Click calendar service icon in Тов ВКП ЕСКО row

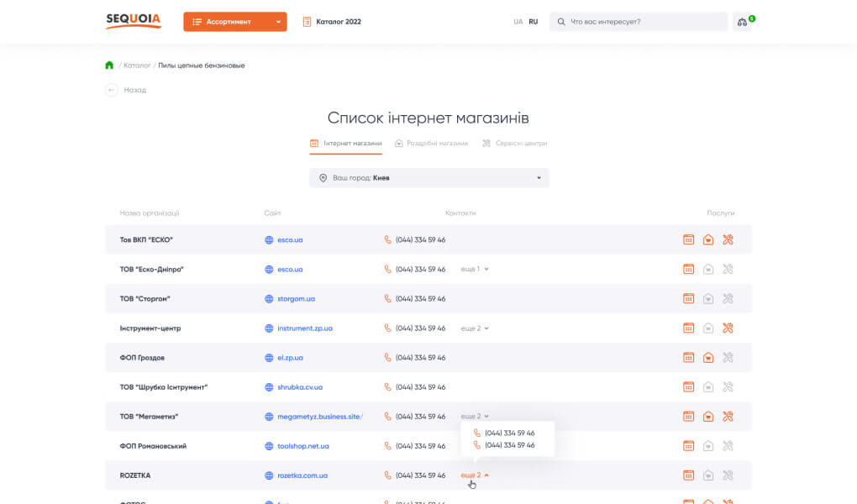coord(688,240)
